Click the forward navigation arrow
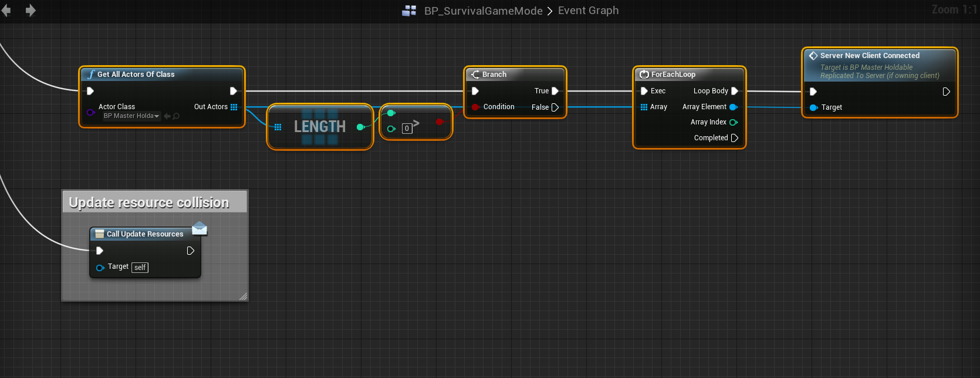The height and width of the screenshot is (378, 980). pos(31,11)
